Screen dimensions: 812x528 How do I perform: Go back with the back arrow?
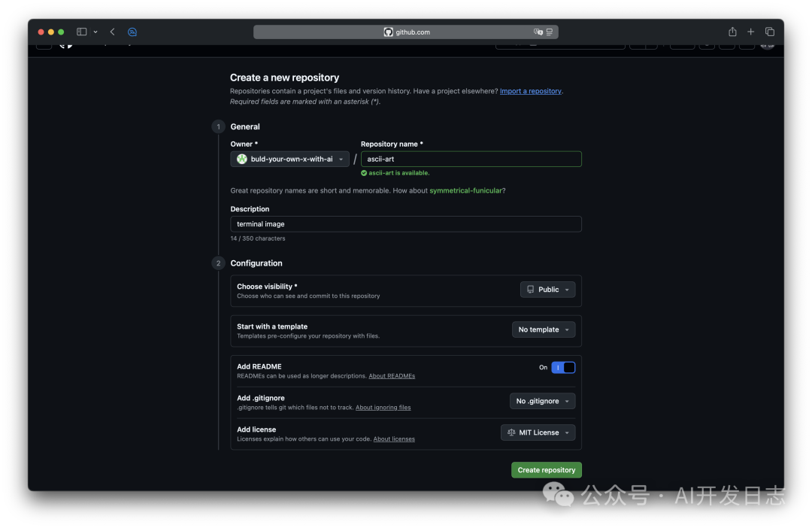point(112,32)
